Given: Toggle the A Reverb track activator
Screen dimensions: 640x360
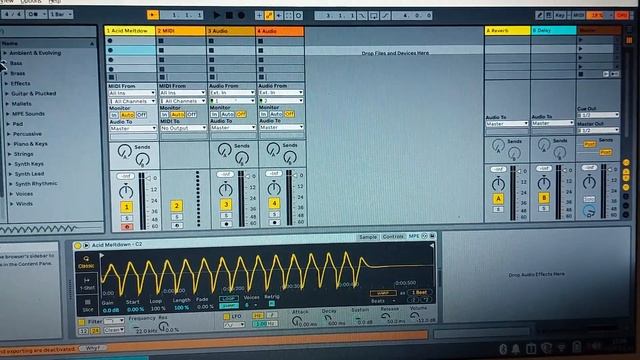Looking at the screenshot, I should (x=498, y=199).
